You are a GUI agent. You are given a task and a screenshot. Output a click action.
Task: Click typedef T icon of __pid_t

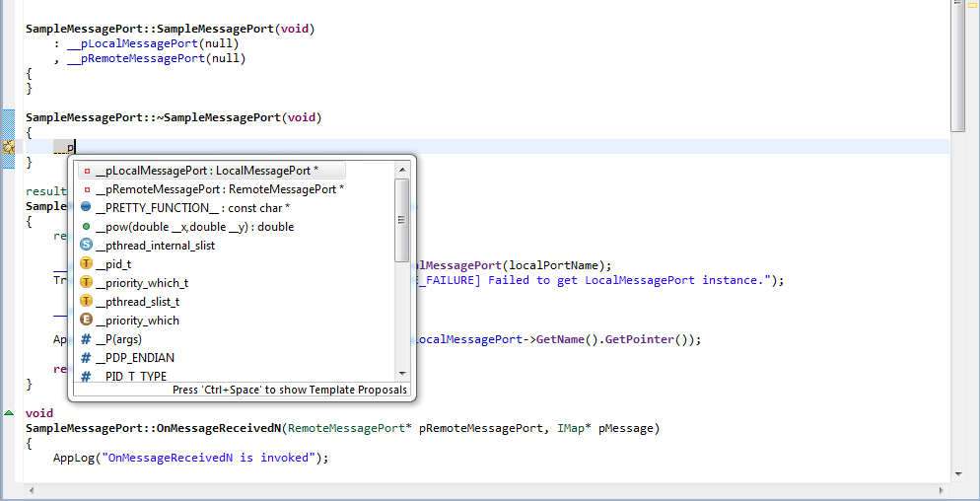pyautogui.click(x=86, y=263)
